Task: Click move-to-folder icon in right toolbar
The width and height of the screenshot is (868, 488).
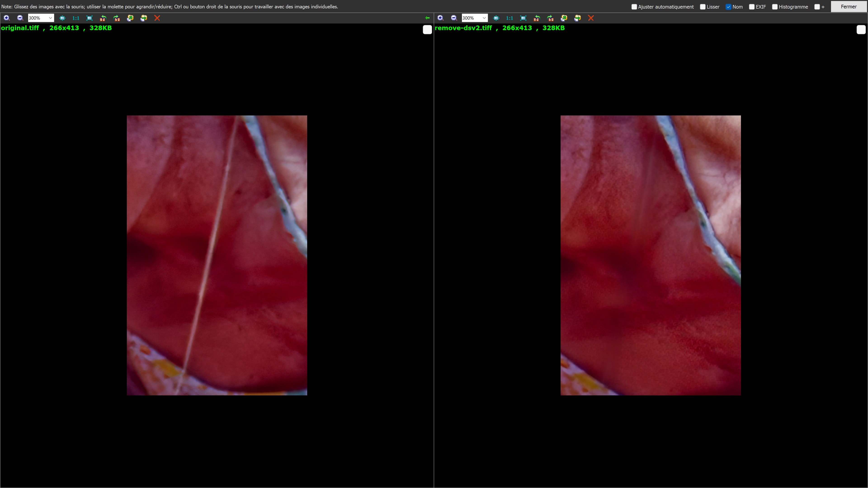Action: point(577,18)
